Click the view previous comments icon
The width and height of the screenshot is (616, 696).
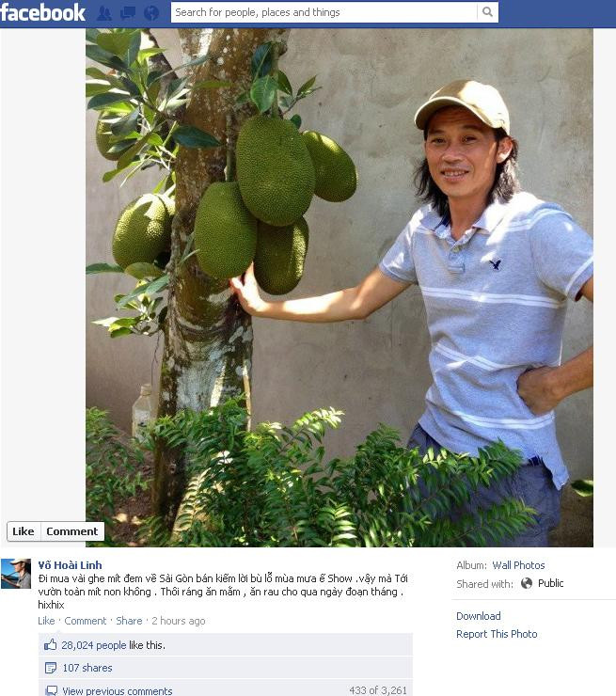[x=51, y=691]
